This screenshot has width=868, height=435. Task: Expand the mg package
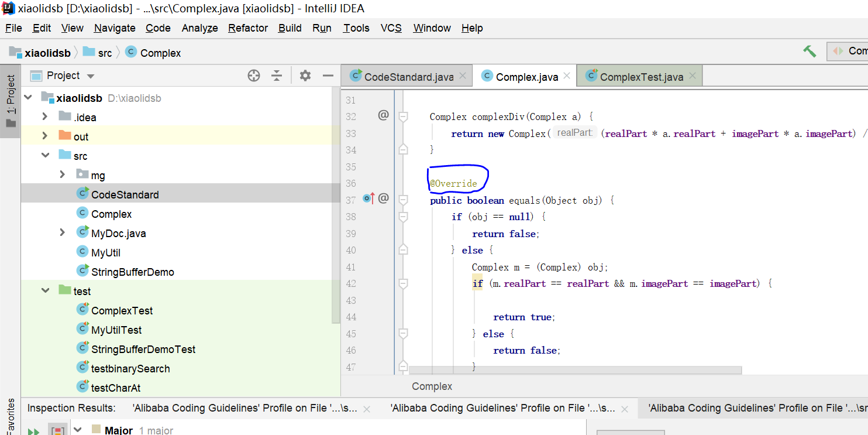[x=63, y=174]
